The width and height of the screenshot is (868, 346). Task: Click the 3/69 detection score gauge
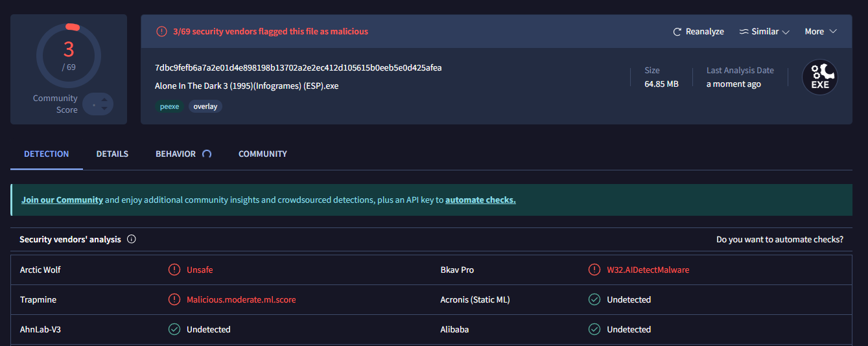69,55
